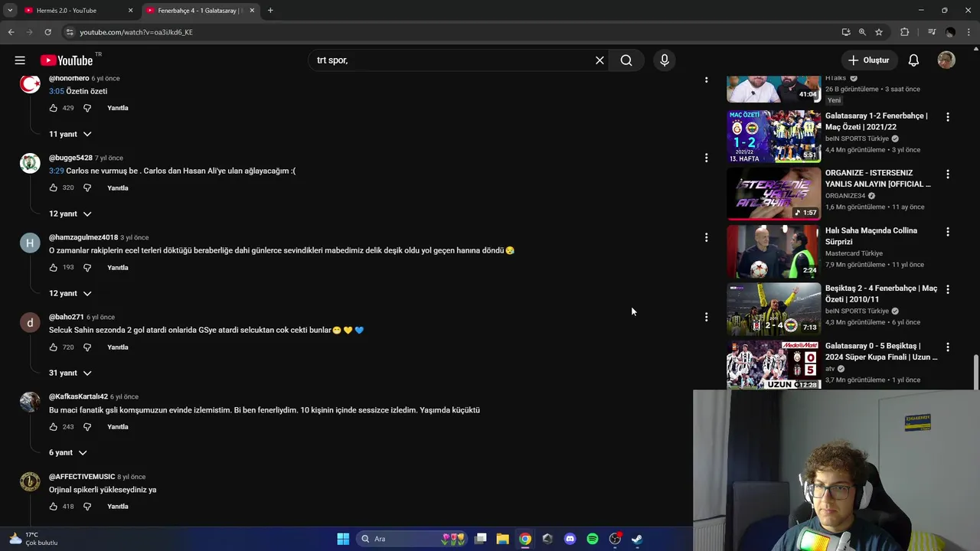Start voice search with microphone
This screenshot has width=980, height=551.
click(665, 60)
